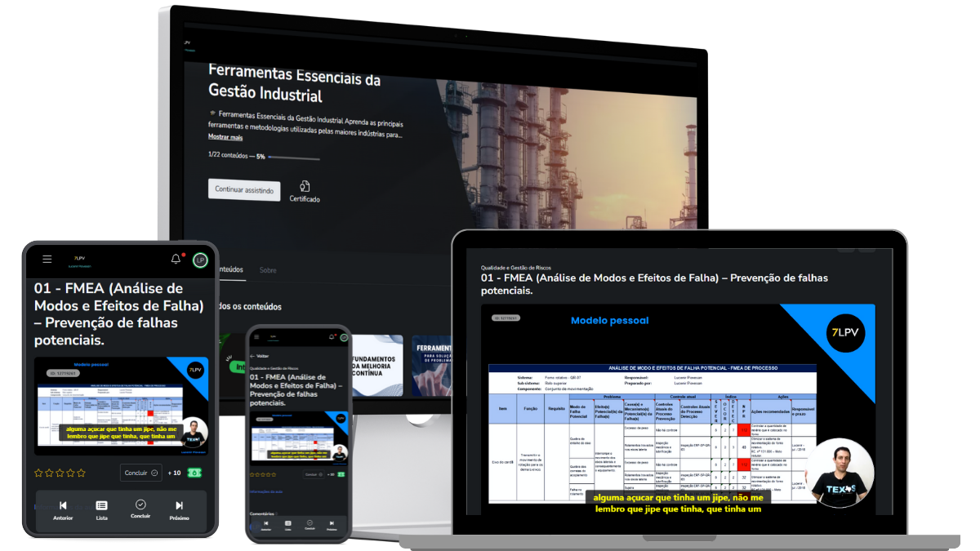Click the green +10 money icon on the tablet
This screenshot has width=980, height=551.
194,473
